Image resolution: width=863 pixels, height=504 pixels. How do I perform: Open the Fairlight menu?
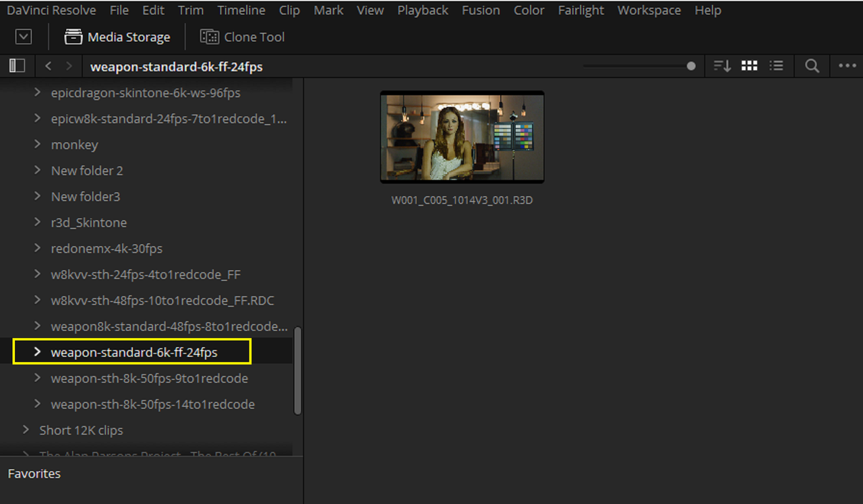click(581, 10)
